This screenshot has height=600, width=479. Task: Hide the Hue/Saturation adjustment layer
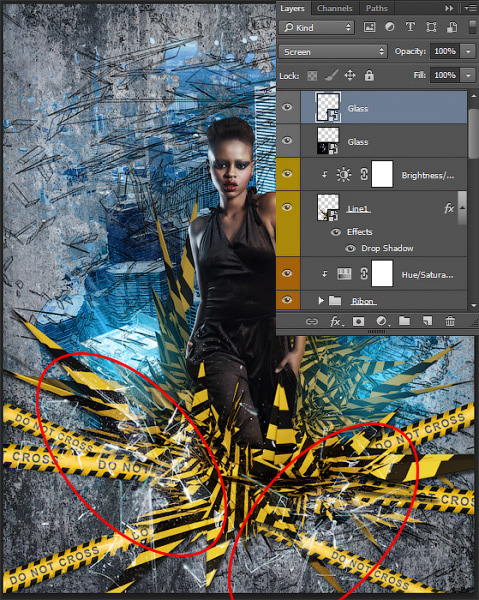pos(287,273)
